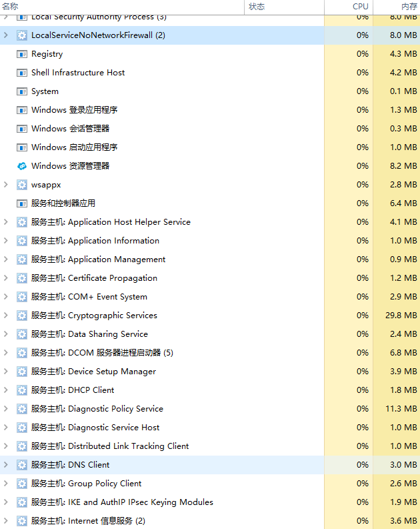Click the Windows 会话管理器 icon
Viewport: 420px width, 529px height.
22,129
